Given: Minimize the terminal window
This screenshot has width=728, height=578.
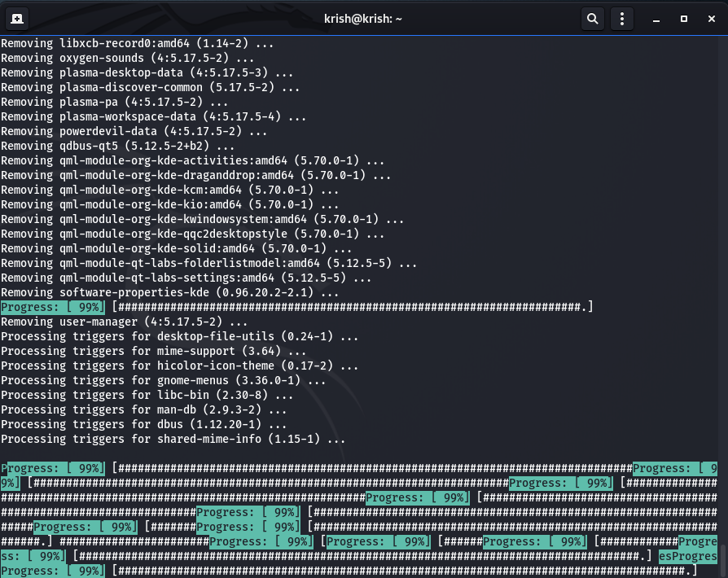Looking at the screenshot, I should pos(656,18).
